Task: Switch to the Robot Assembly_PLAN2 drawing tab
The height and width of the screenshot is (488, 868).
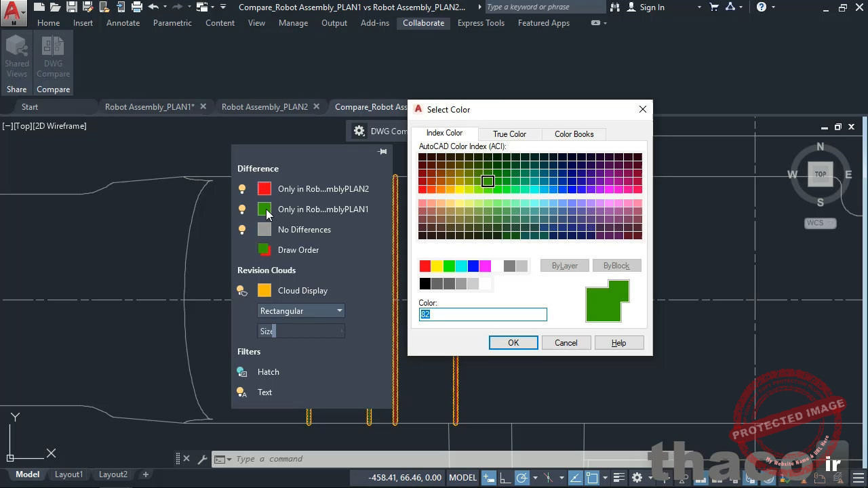Action: [264, 107]
